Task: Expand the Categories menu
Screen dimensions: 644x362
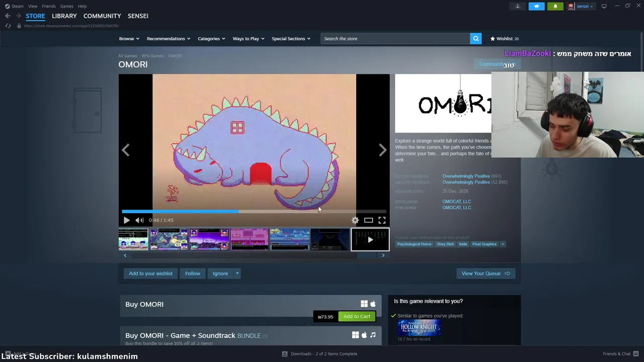Action: (x=211, y=39)
